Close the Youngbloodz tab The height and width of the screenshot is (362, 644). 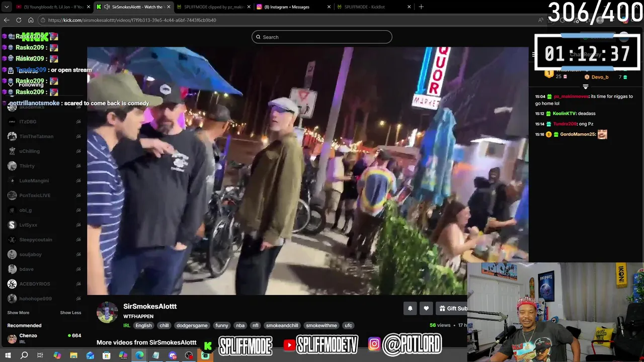click(89, 7)
